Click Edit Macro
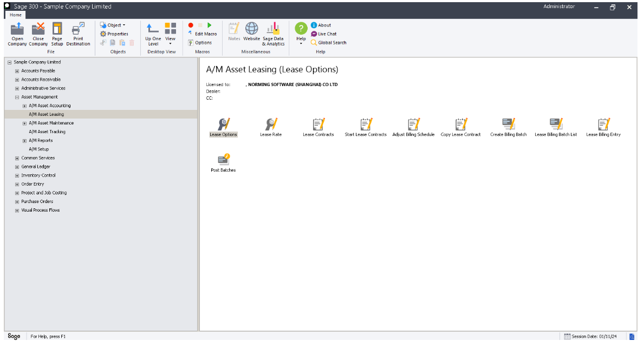 [x=203, y=34]
